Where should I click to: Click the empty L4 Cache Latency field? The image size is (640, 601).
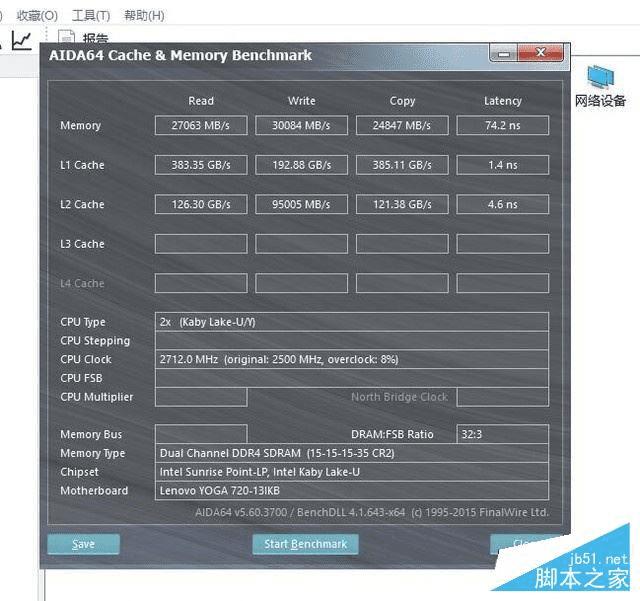point(502,283)
